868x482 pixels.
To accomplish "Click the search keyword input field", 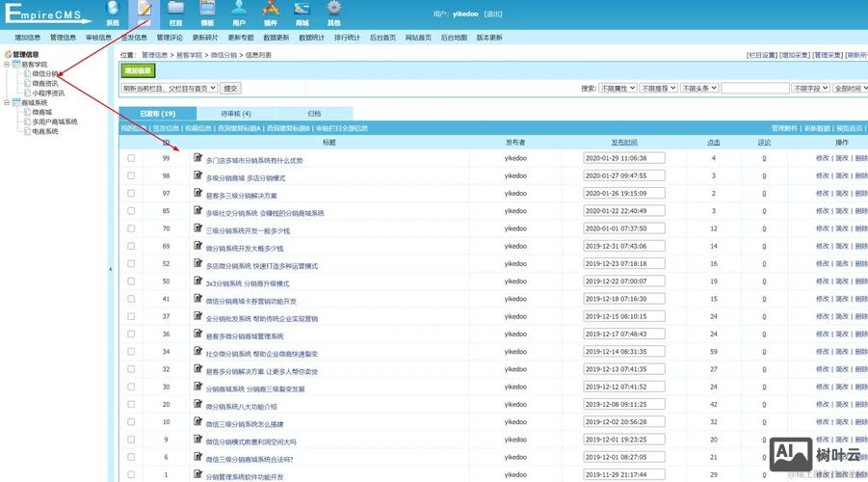I will 755,88.
